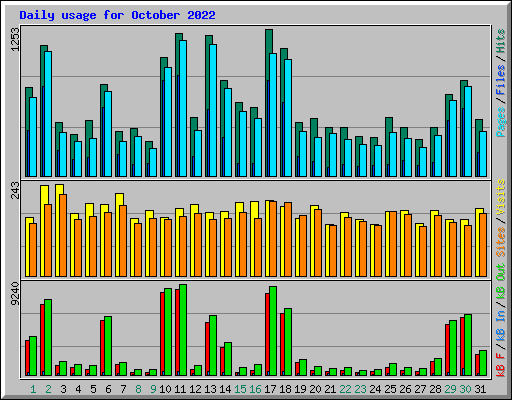Click day label 4 on x-axis
The width and height of the screenshot is (512, 400).
coord(78,389)
